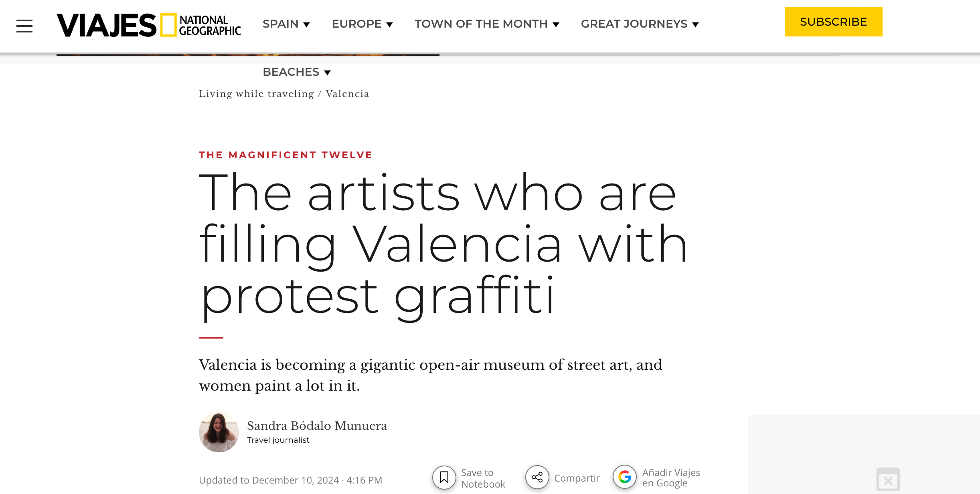Click author name Sandra Bódalo Munuera
The image size is (980, 494).
click(317, 425)
